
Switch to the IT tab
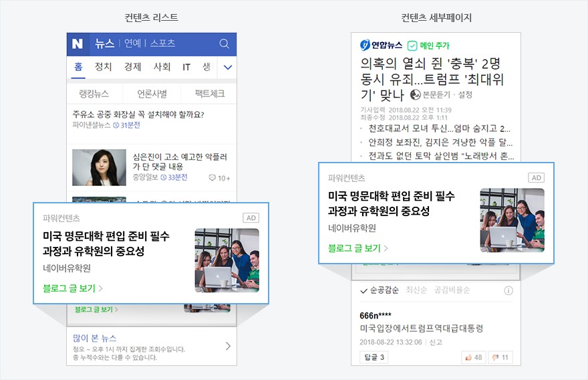point(186,67)
